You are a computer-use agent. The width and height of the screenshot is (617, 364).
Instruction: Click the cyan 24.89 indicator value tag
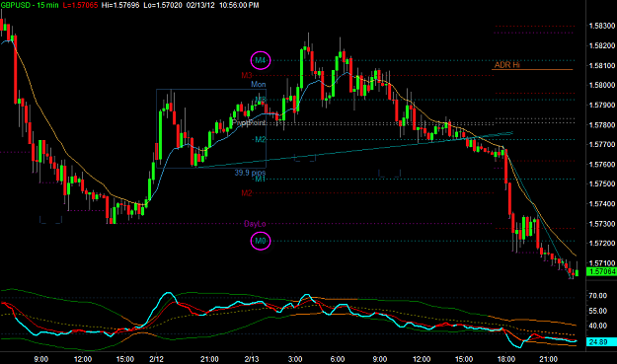click(x=601, y=342)
